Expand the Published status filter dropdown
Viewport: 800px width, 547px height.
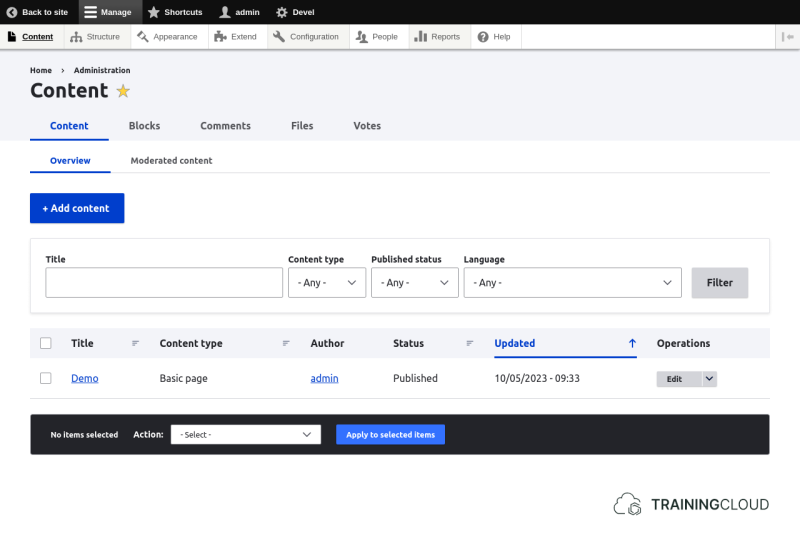pyautogui.click(x=415, y=283)
